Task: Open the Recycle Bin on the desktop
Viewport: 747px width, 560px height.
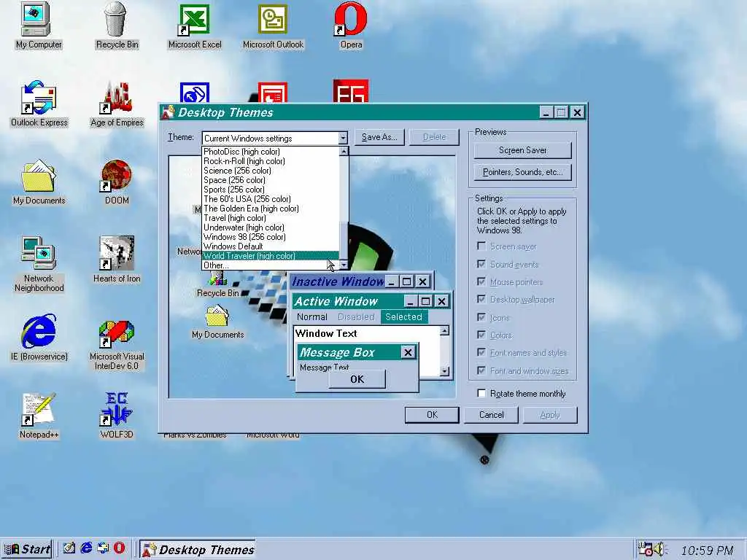Action: [117, 25]
